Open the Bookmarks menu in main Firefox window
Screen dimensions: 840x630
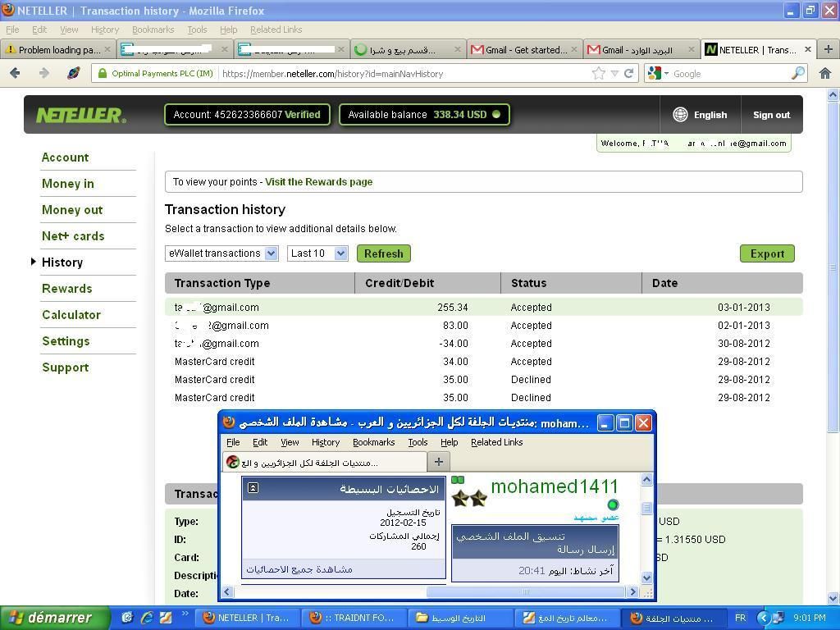pos(153,30)
